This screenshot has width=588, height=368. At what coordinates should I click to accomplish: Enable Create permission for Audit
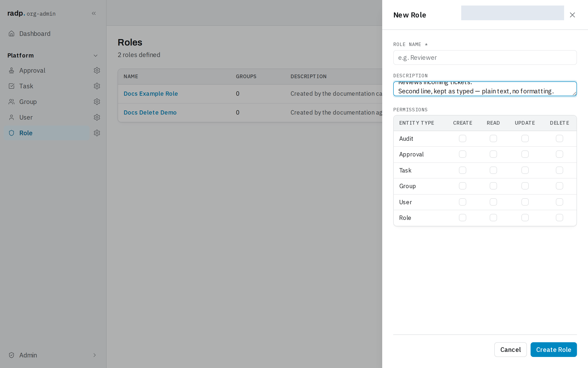462,138
